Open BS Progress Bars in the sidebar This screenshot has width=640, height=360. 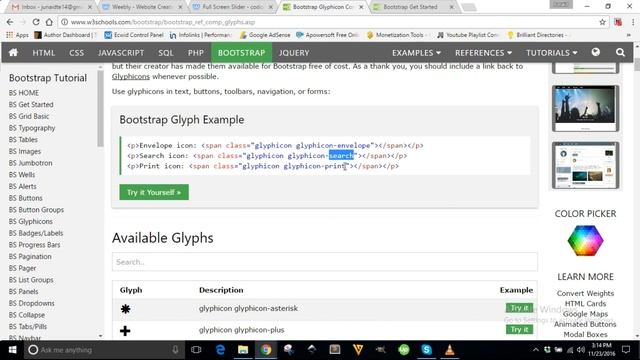(34, 245)
